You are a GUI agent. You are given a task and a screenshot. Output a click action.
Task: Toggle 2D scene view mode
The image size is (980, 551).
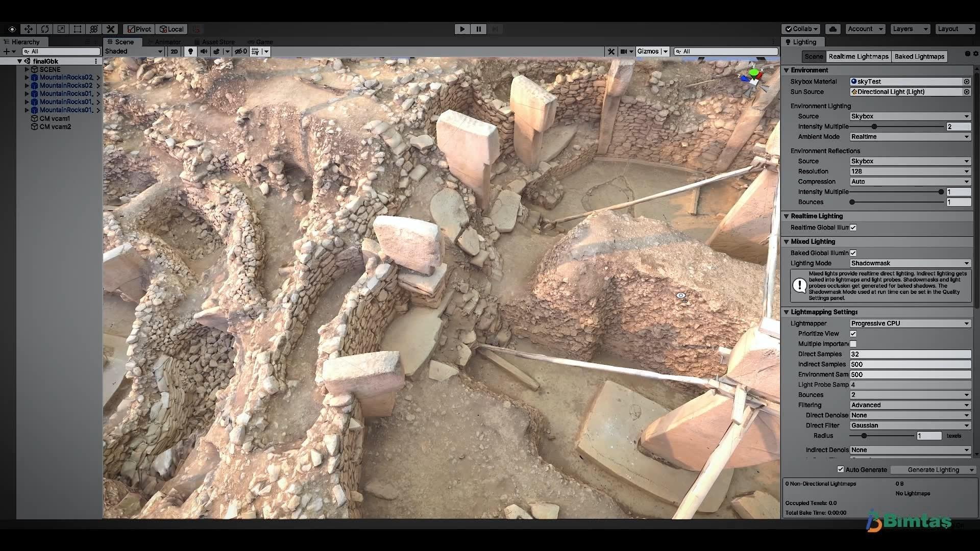pos(174,52)
